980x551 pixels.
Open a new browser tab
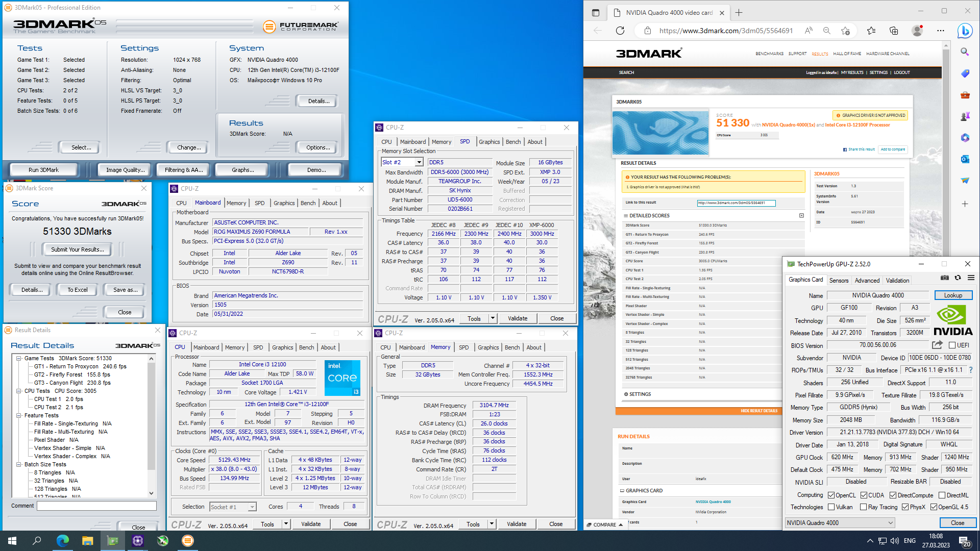pos(739,13)
